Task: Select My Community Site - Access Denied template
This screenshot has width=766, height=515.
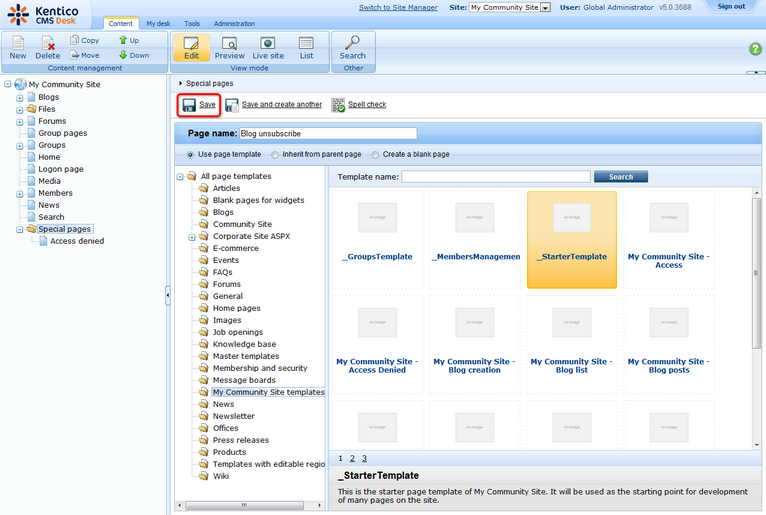Action: (x=377, y=344)
